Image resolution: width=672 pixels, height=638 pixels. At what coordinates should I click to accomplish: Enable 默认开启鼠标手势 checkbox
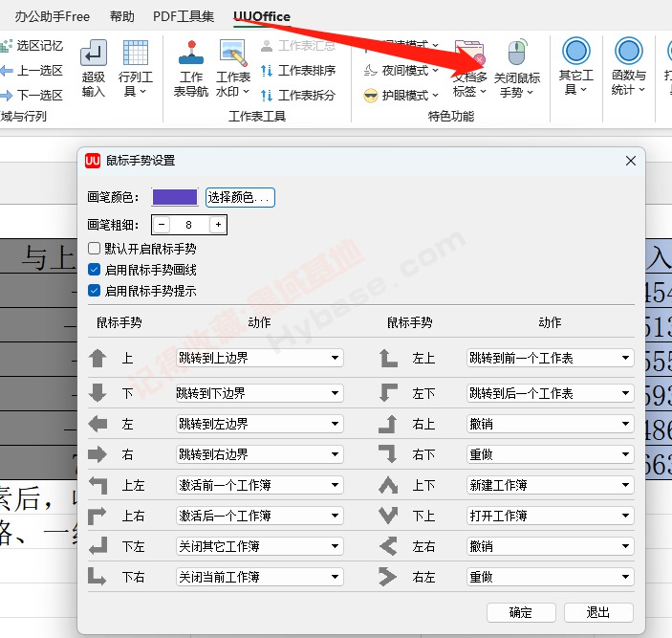pos(94,249)
